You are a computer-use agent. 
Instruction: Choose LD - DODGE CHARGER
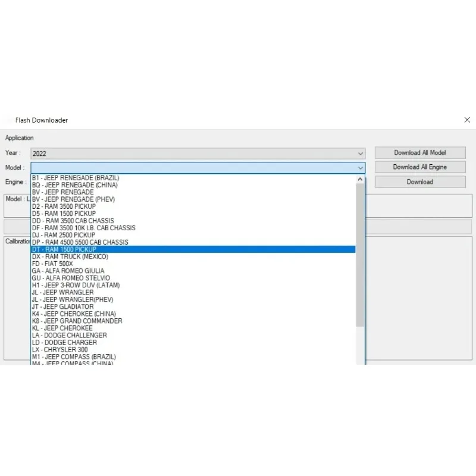(x=193, y=343)
